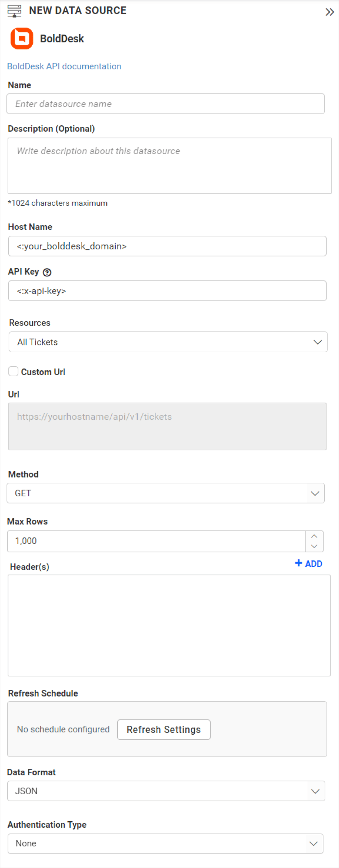Image resolution: width=339 pixels, height=868 pixels.
Task: Click the disabled Url text box
Action: coord(167,427)
